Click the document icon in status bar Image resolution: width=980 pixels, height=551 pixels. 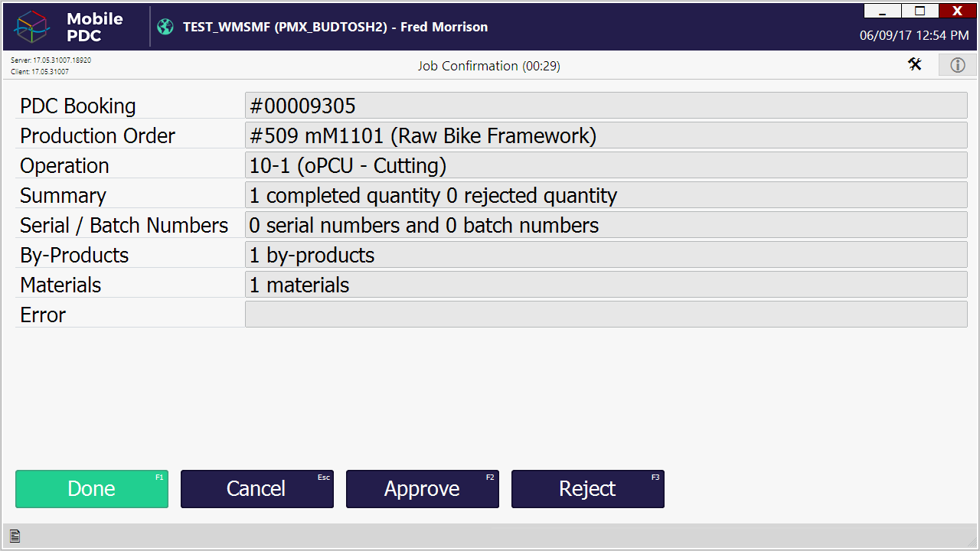15,536
